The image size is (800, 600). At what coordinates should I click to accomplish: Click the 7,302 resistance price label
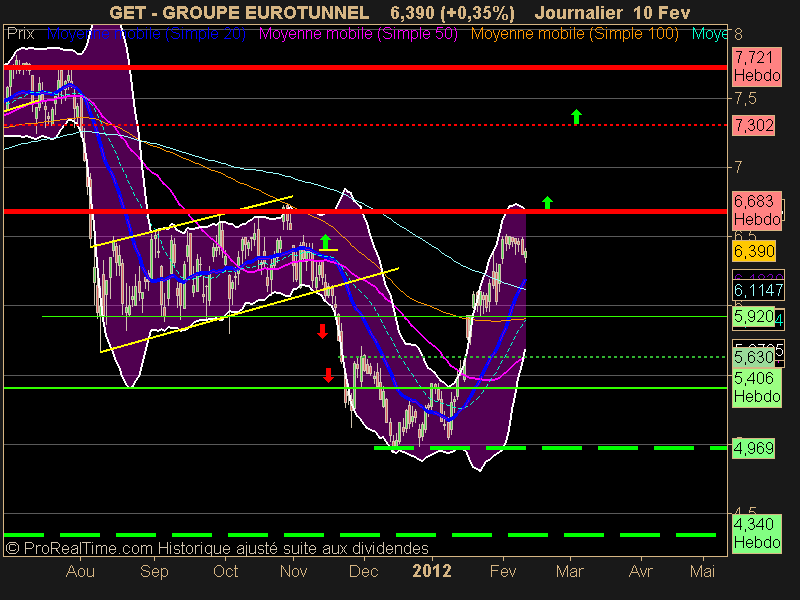[754, 125]
